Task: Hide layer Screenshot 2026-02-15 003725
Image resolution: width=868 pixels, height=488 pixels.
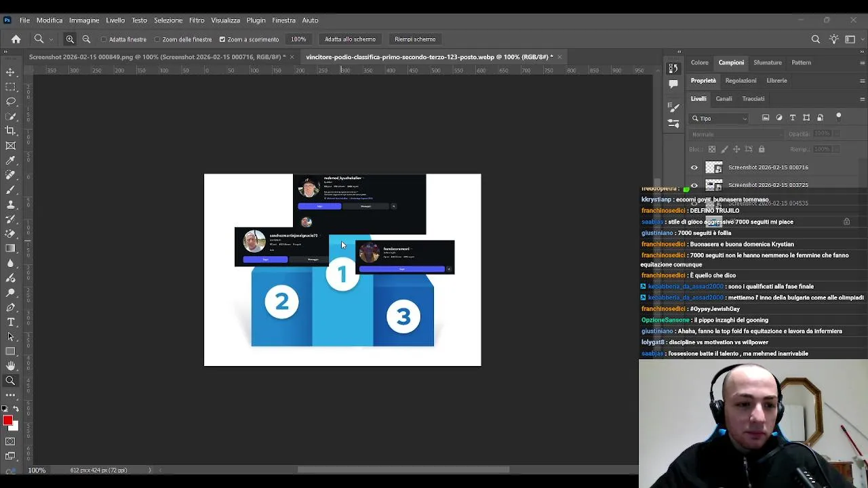Action: tap(694, 184)
